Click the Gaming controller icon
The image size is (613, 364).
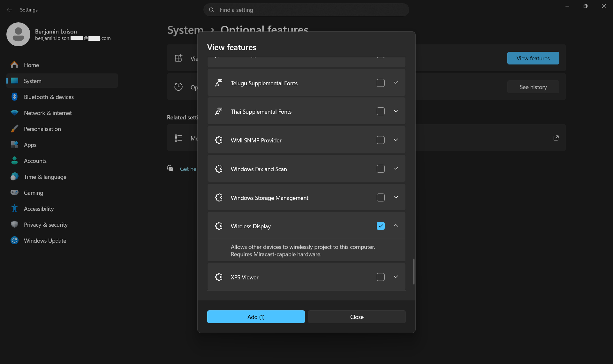[14, 193]
